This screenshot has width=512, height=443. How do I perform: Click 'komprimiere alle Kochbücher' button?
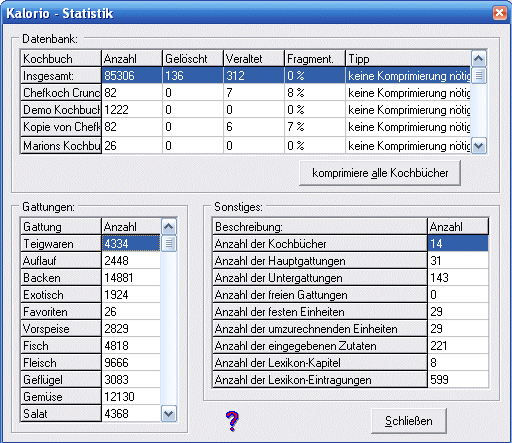pyautogui.click(x=380, y=173)
